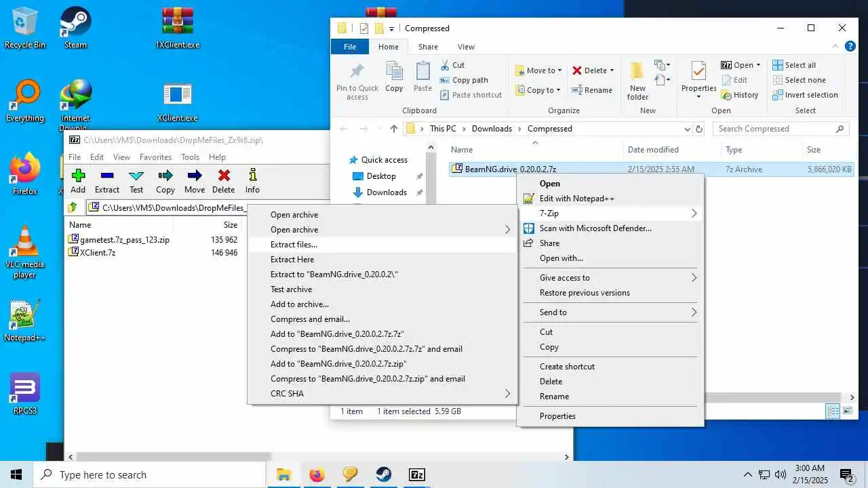Select the 1XClient.exe desktop icon

click(x=178, y=28)
